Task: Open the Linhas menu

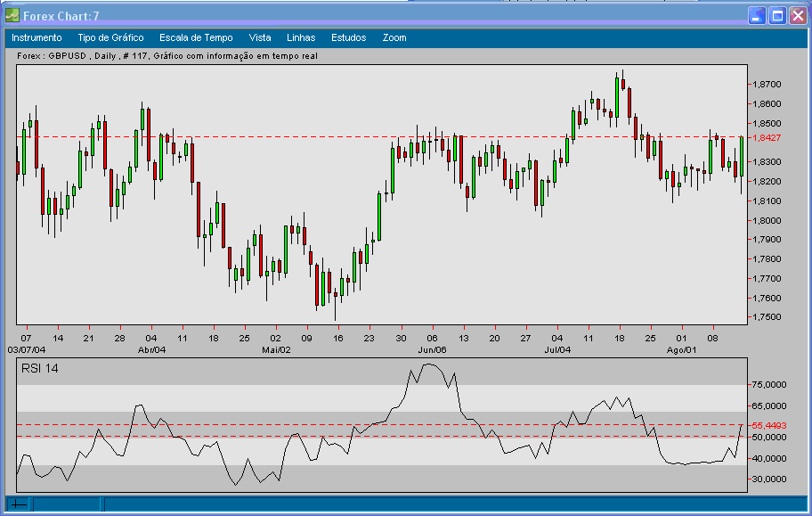Action: click(300, 37)
